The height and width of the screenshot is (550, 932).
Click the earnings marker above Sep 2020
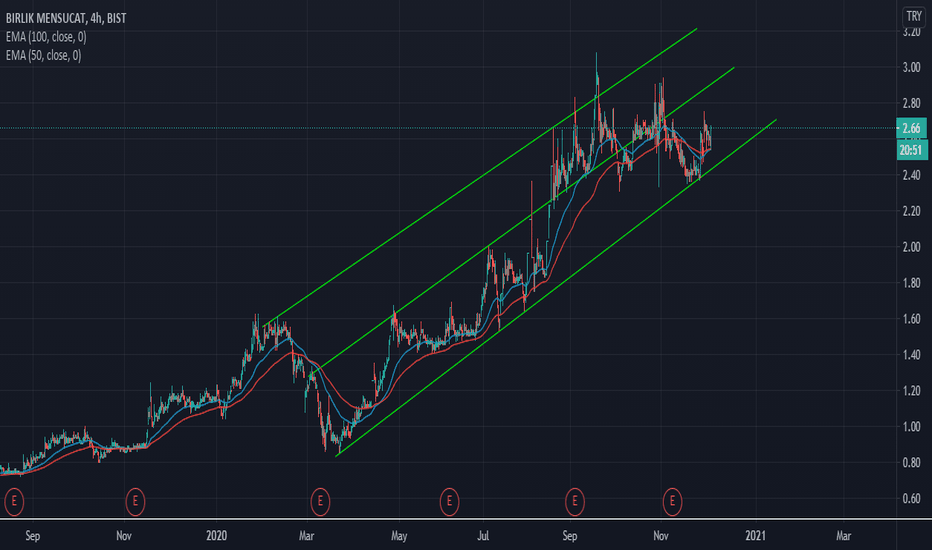[x=575, y=502]
